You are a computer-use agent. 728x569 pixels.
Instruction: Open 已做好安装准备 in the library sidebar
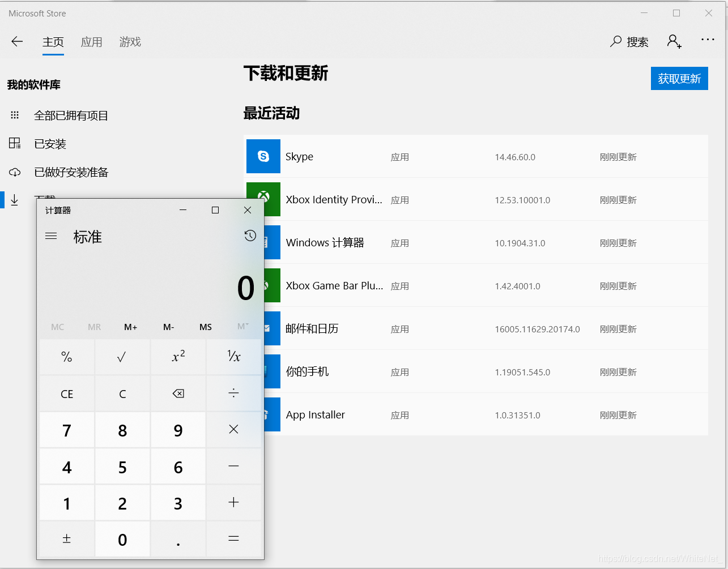coord(71,172)
